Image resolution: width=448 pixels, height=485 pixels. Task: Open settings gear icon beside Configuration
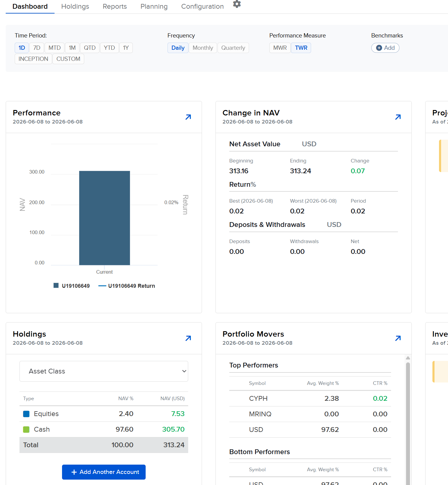click(x=237, y=4)
